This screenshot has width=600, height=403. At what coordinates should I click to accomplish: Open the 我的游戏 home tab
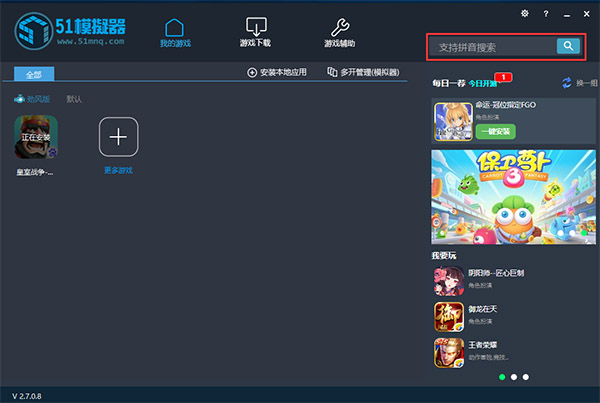pyautogui.click(x=175, y=33)
